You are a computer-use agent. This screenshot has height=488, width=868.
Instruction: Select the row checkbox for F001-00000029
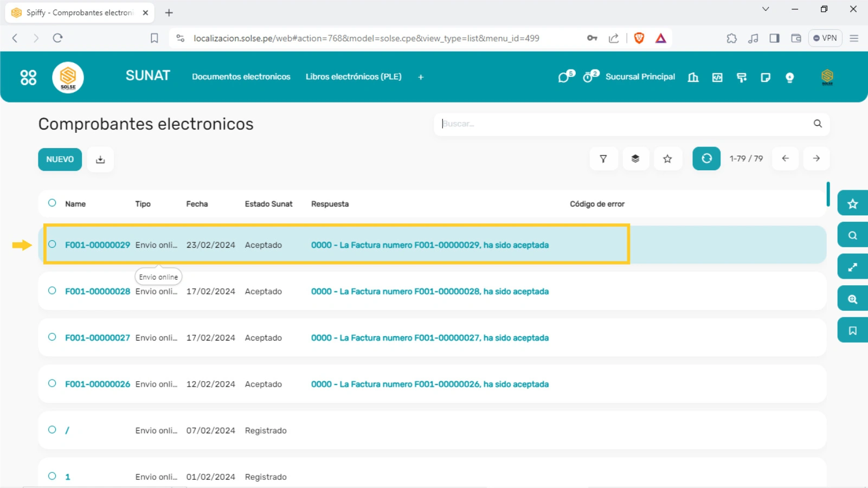52,245
